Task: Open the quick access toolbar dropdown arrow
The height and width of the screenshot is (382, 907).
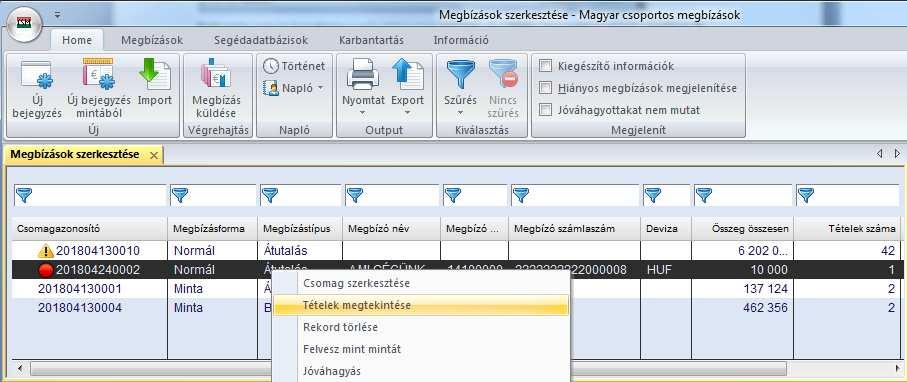Action: click(57, 16)
